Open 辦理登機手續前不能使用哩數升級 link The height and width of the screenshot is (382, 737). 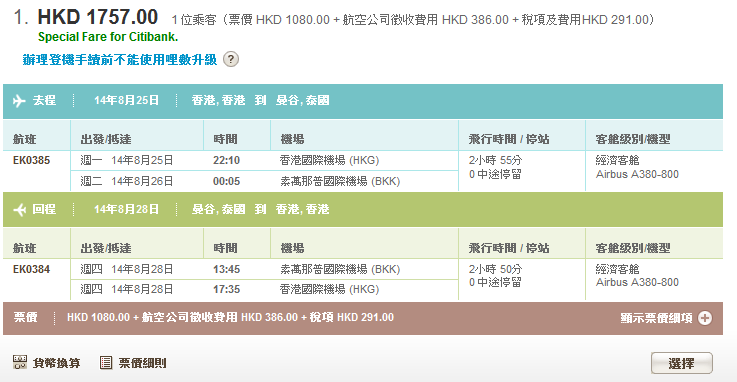pyautogui.click(x=120, y=60)
